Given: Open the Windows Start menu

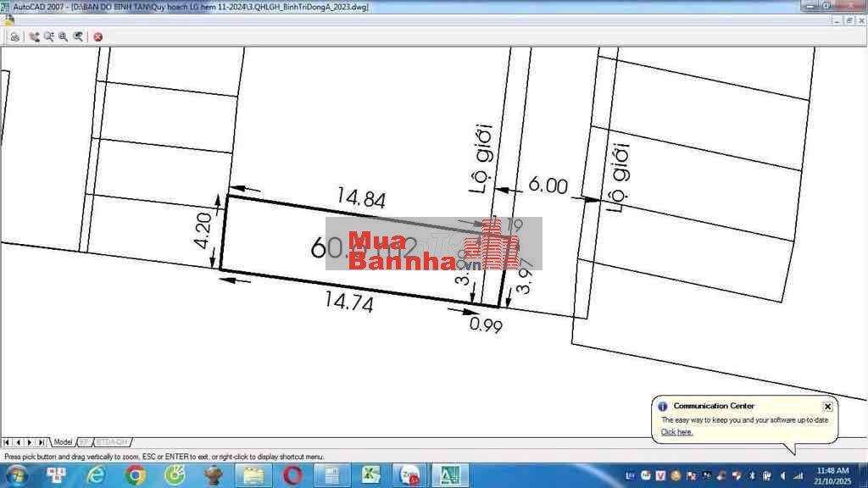Looking at the screenshot, I should coord(15,475).
